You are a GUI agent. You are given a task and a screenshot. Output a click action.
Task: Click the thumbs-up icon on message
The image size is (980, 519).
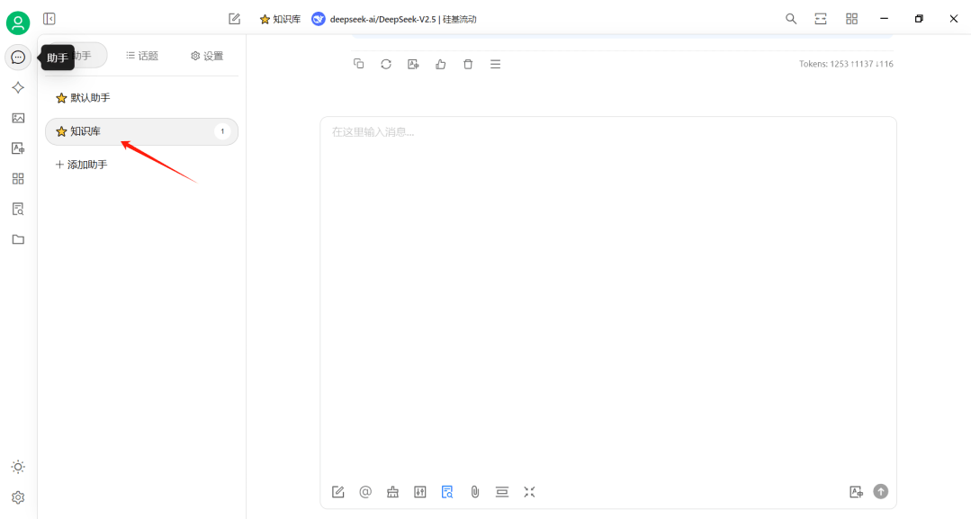441,64
